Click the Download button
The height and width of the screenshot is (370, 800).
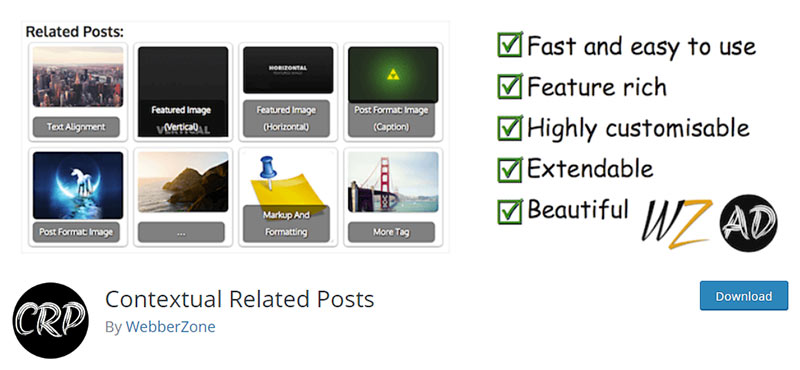pos(744,295)
